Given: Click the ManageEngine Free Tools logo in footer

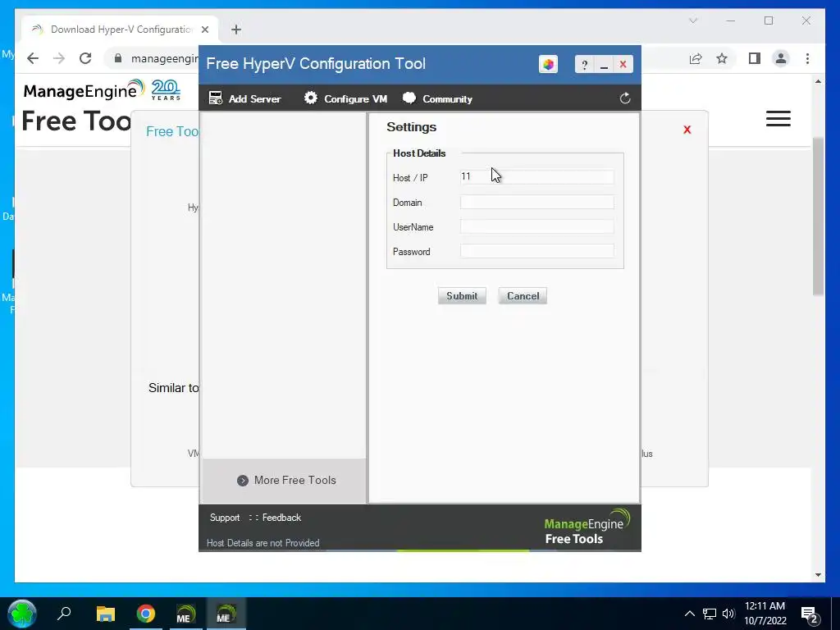Looking at the screenshot, I should pyautogui.click(x=586, y=527).
